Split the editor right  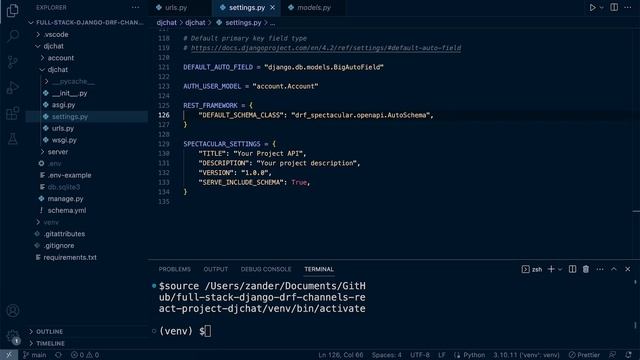click(614, 7)
